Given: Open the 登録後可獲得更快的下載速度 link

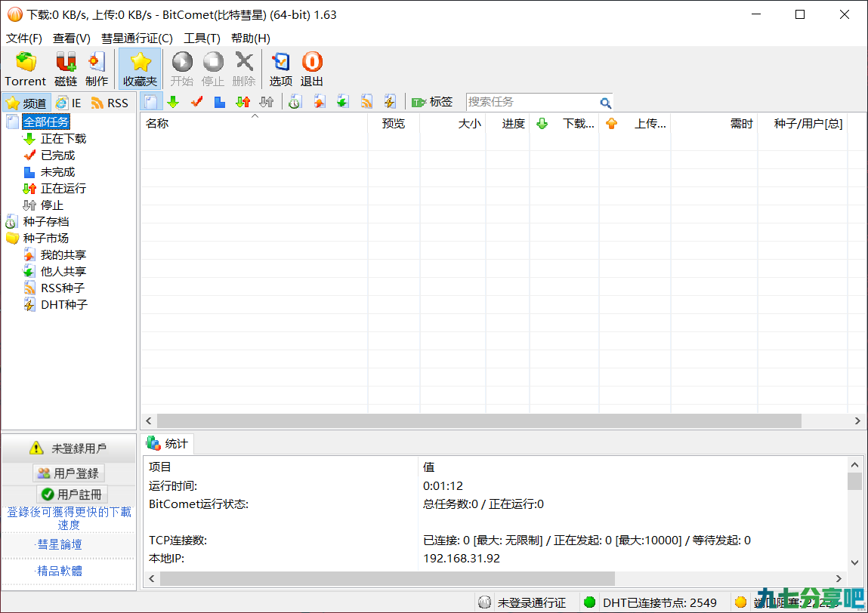Looking at the screenshot, I should 69,519.
